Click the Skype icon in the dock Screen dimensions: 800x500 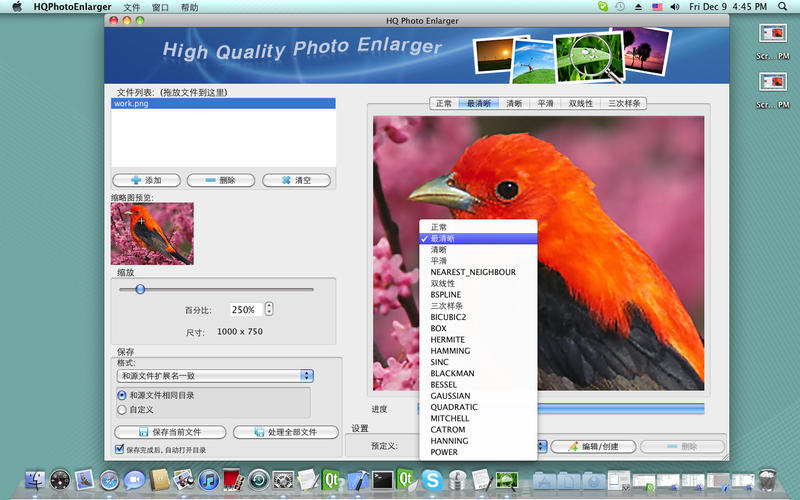[432, 480]
